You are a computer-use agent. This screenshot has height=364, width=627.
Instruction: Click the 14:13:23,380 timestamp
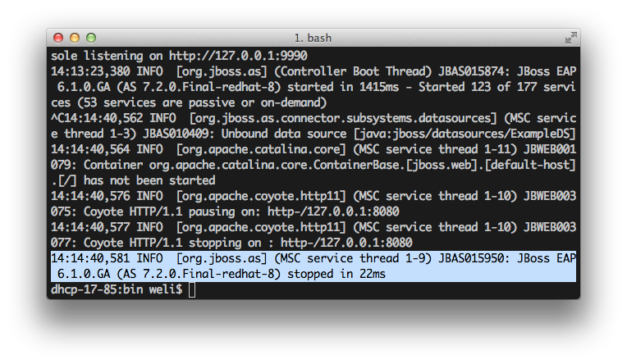[90, 71]
